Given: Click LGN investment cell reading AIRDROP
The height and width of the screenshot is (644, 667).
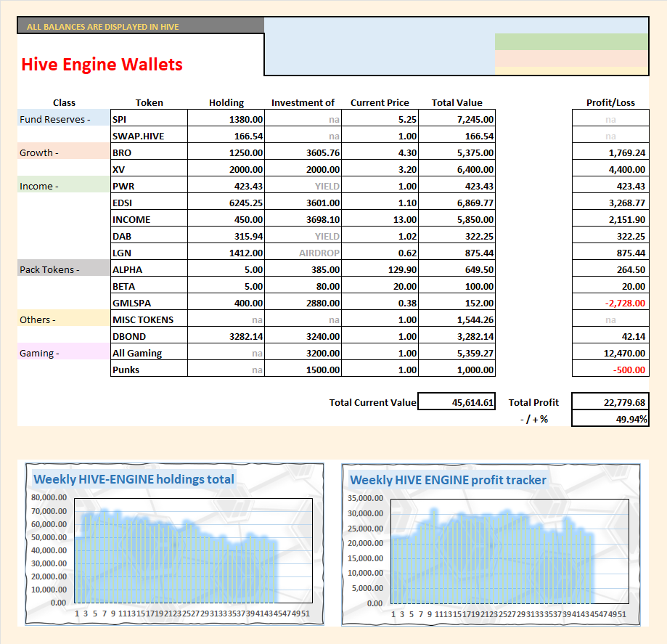Looking at the screenshot, I should [303, 251].
